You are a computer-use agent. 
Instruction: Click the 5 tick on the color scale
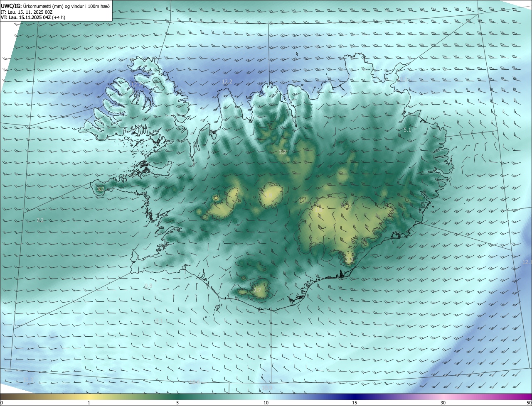coord(177,403)
